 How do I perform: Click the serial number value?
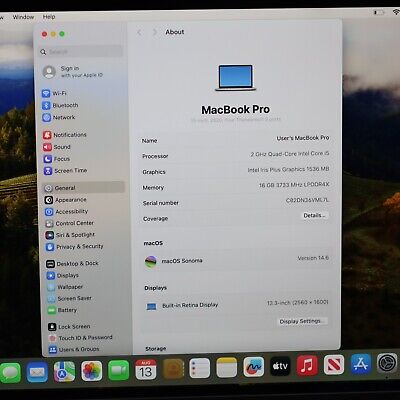[x=307, y=200]
